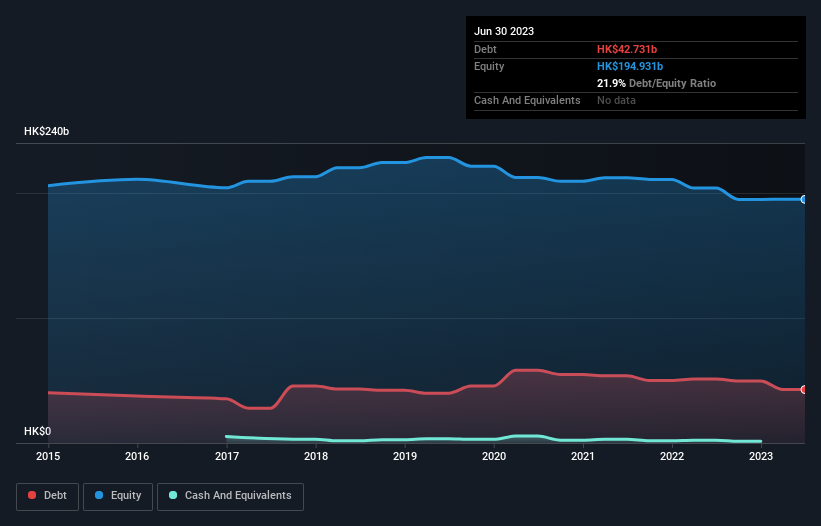821x526 pixels.
Task: Click the Equity label in tooltip
Action: tap(489, 66)
